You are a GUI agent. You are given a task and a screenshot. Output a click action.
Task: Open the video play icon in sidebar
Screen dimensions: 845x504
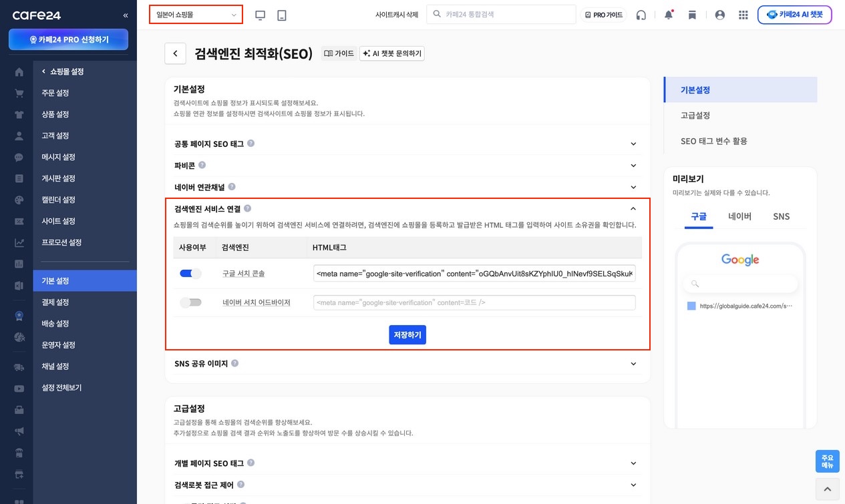point(19,388)
